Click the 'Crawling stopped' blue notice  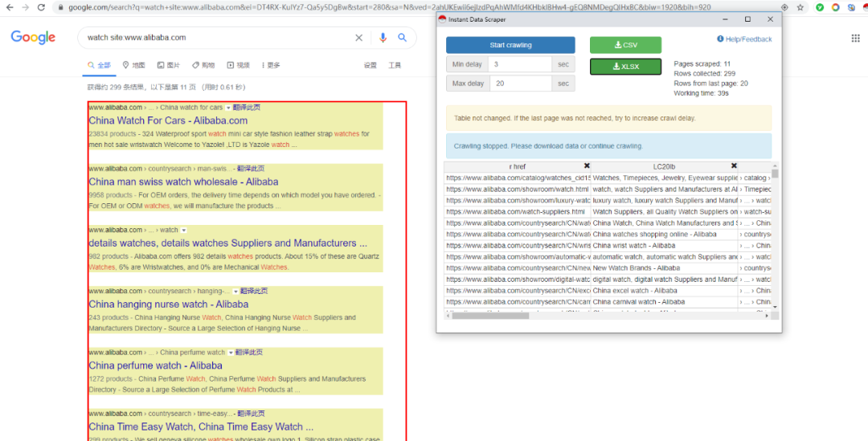click(608, 146)
